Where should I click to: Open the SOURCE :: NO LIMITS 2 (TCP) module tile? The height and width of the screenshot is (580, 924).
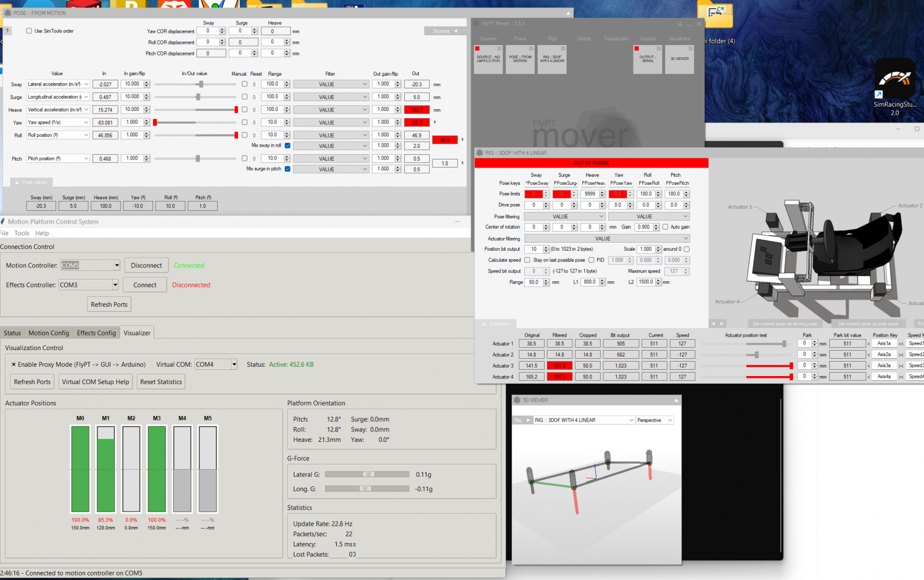click(488, 60)
